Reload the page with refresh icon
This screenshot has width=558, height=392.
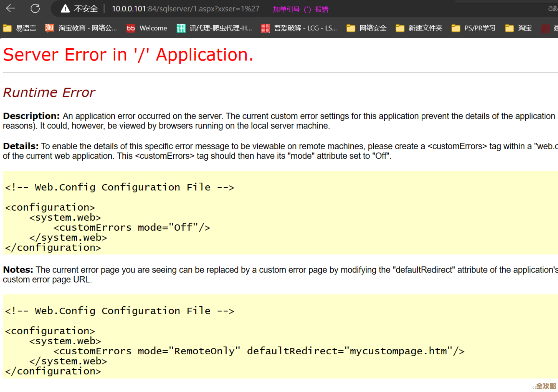coord(35,8)
